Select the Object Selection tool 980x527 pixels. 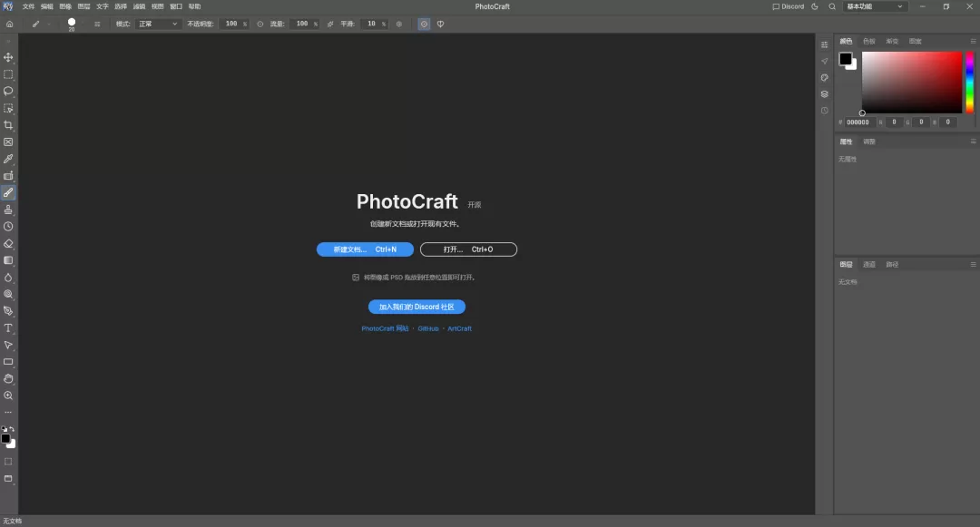click(x=8, y=108)
